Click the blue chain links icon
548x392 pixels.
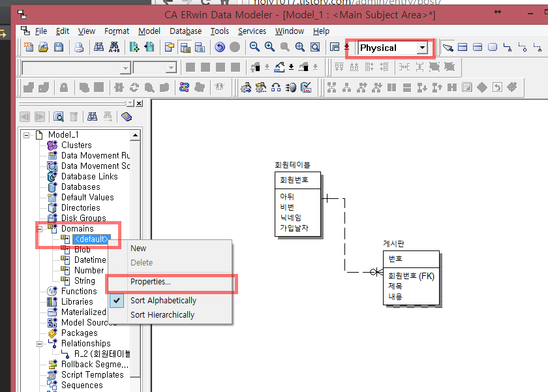184,87
